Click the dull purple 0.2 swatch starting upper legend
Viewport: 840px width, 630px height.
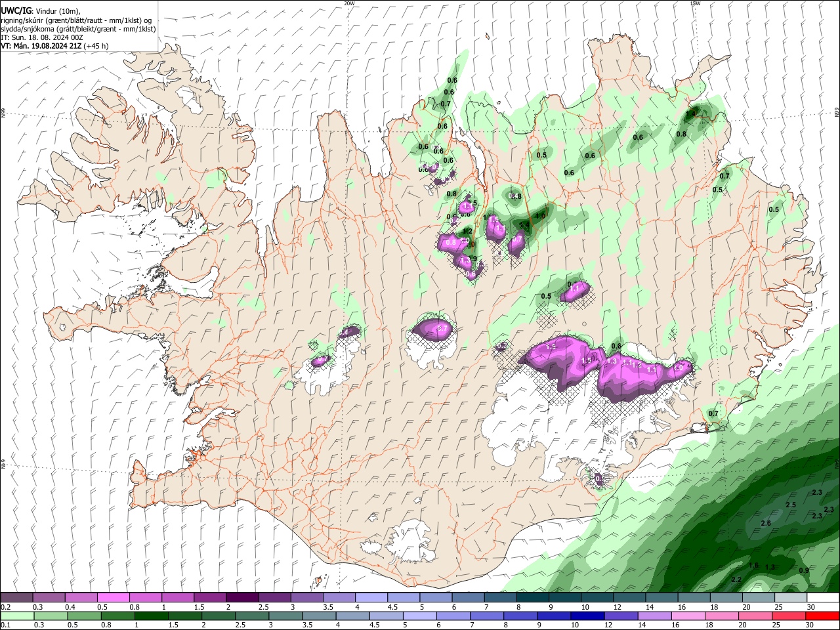tap(16, 598)
